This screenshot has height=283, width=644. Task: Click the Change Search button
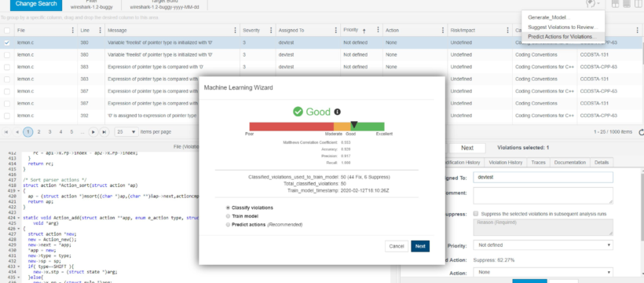click(x=36, y=4)
